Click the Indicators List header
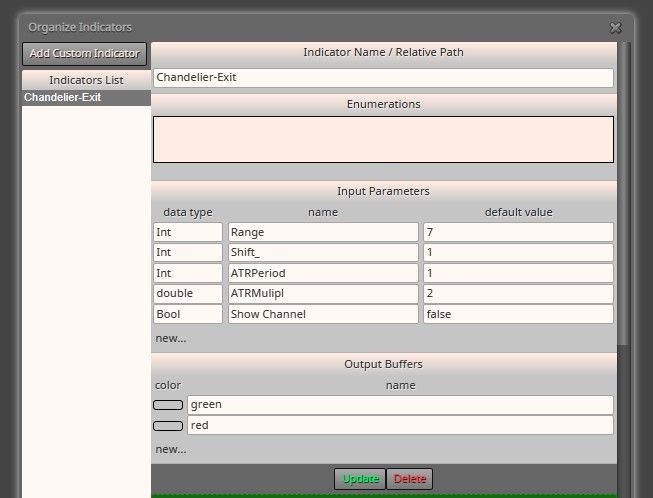This screenshot has height=498, width=653. pos(86,80)
